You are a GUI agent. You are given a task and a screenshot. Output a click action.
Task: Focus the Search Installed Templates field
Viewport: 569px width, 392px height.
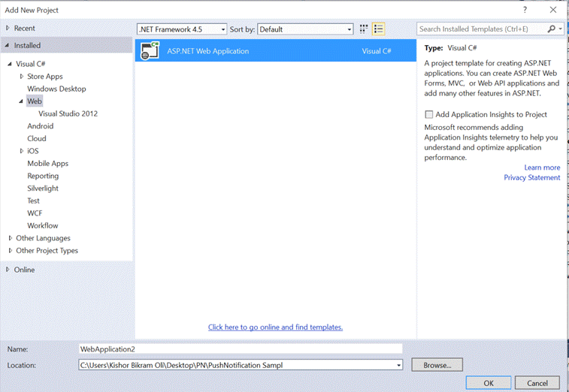pyautogui.click(x=482, y=29)
